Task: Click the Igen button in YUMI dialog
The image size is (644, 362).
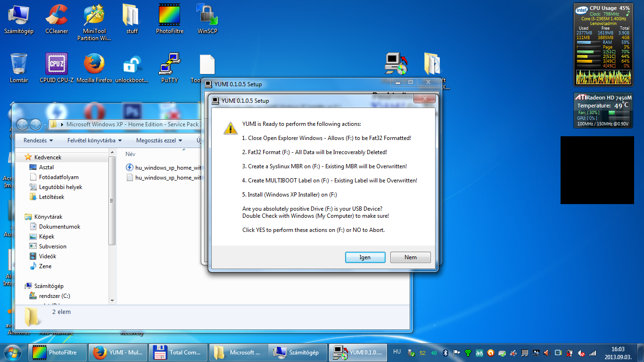Action: click(x=365, y=257)
